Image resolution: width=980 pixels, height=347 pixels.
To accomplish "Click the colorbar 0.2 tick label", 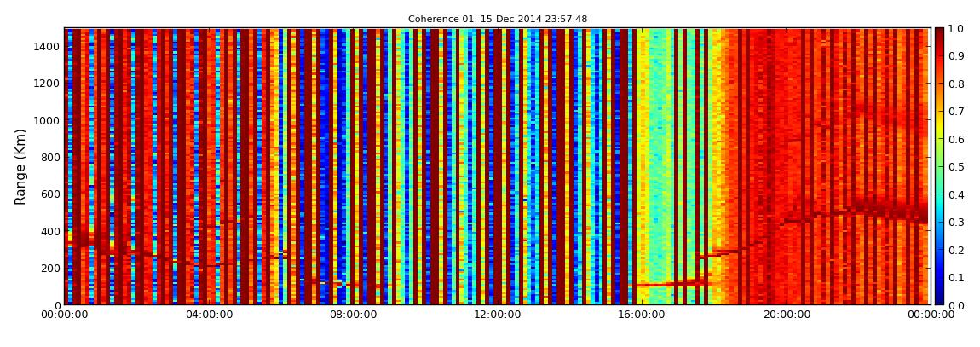I will tap(956, 250).
